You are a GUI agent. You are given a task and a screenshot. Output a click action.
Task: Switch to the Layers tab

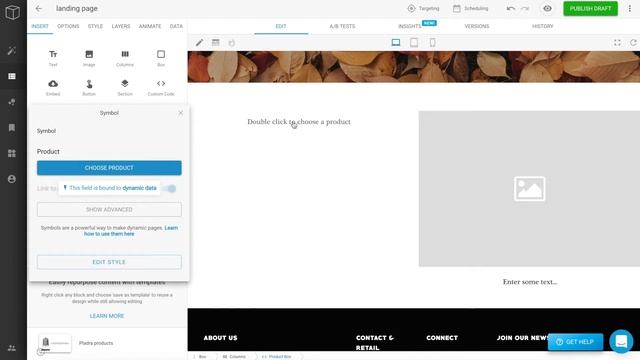point(121,26)
